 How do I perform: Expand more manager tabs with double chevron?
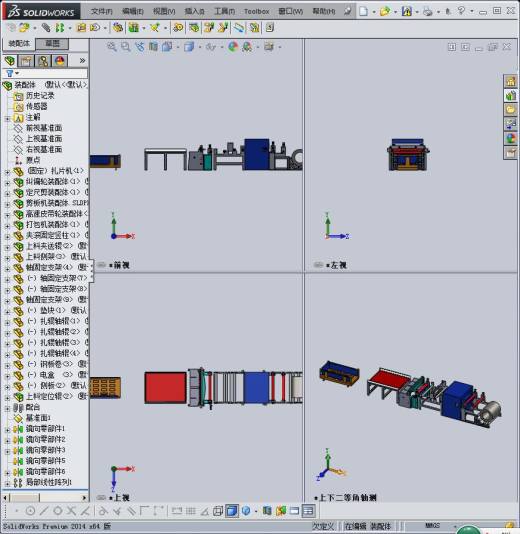[82, 61]
